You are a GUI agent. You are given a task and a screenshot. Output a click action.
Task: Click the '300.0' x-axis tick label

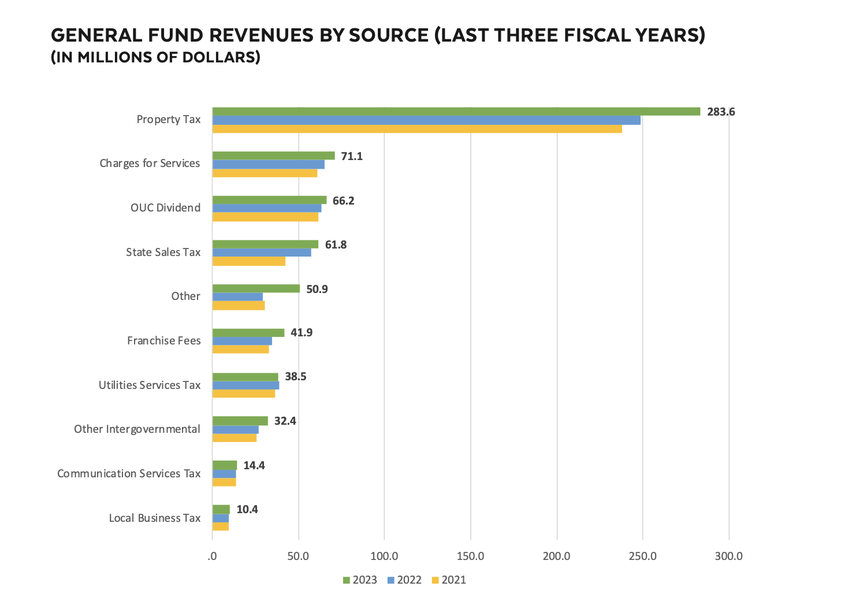pos(729,556)
